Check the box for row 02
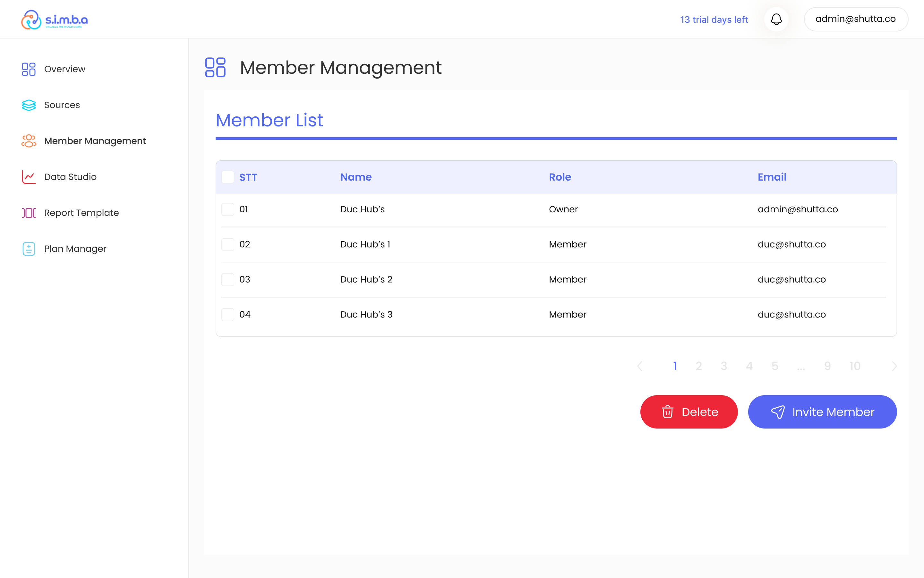Image resolution: width=924 pixels, height=578 pixels. pyautogui.click(x=228, y=244)
